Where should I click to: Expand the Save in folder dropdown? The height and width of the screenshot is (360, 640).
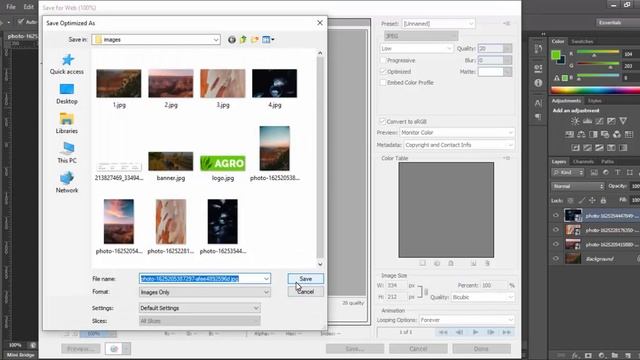coord(216,40)
